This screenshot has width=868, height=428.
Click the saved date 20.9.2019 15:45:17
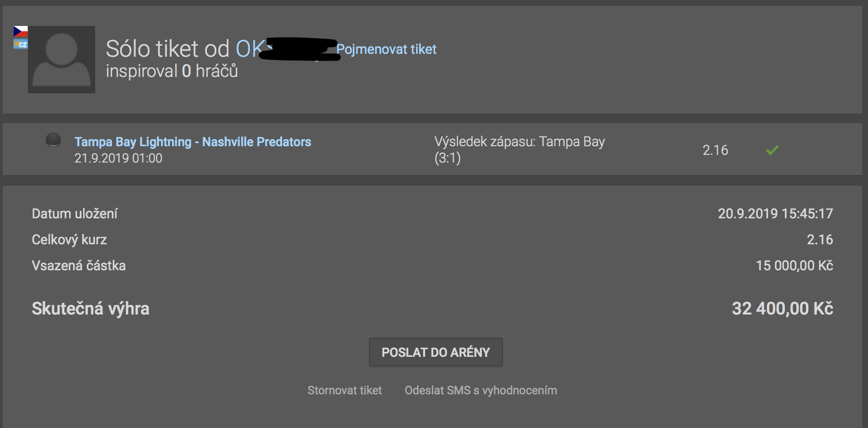click(775, 214)
